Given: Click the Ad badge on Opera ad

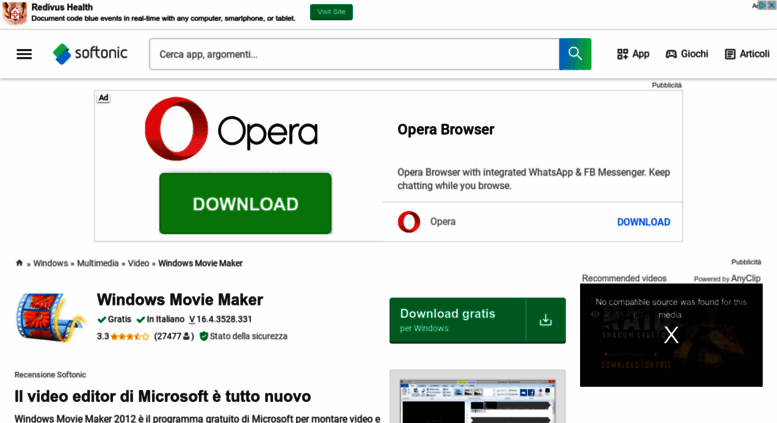Looking at the screenshot, I should click(103, 98).
